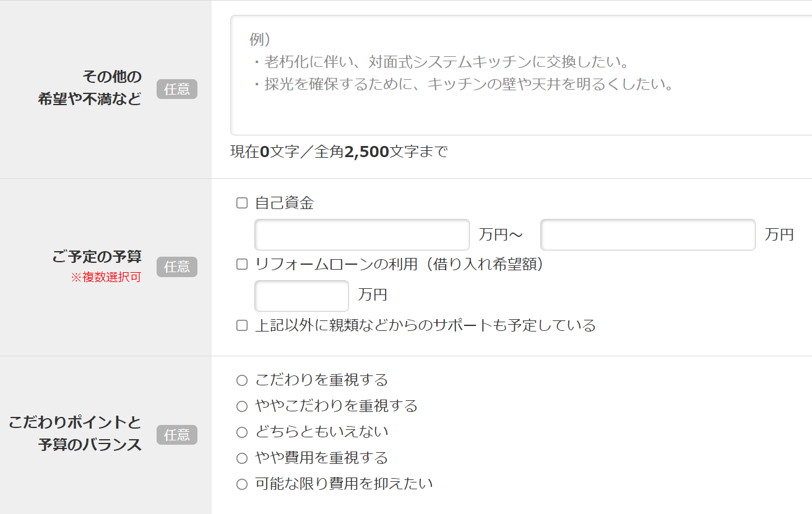812x514 pixels.
Task: Select どちらともいえない radio option
Action: click(242, 432)
